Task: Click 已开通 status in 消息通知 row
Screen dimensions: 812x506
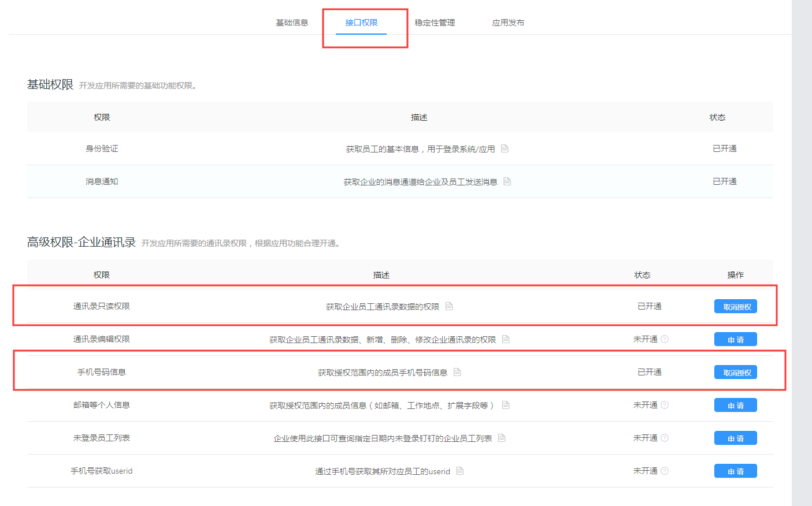Action: tap(725, 181)
